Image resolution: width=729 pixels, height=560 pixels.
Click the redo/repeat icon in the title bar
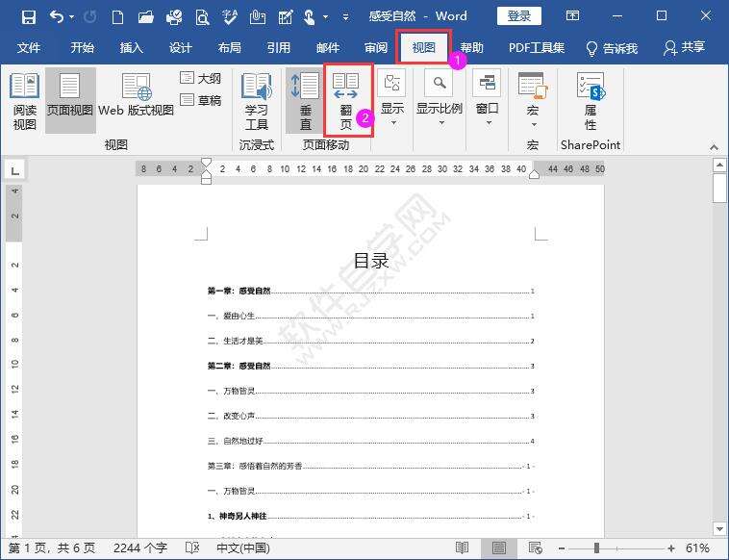(89, 17)
